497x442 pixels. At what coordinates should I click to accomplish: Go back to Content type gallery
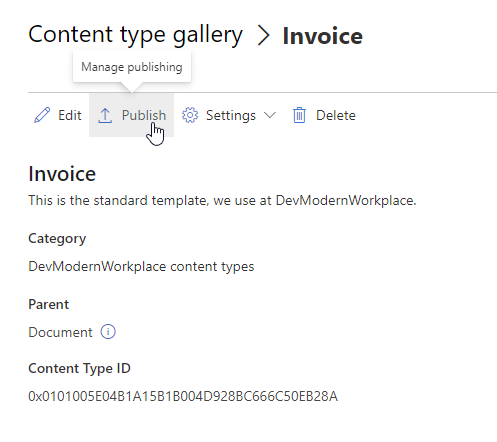tap(135, 36)
